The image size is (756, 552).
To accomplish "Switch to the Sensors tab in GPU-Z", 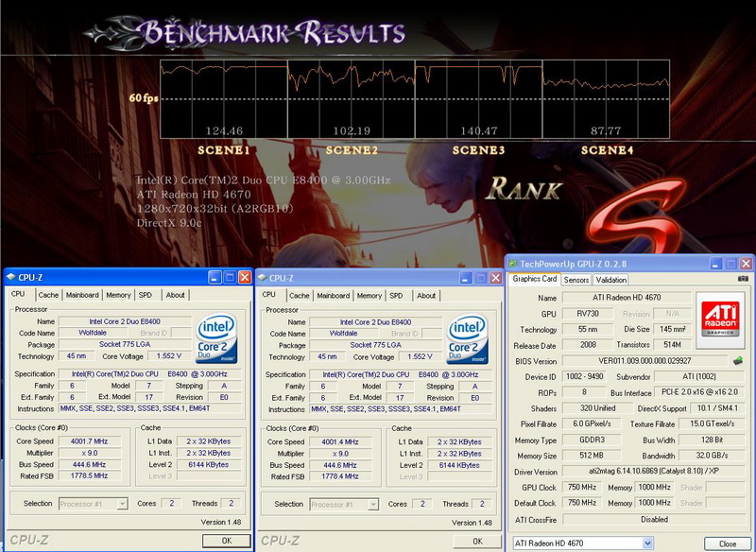I will pos(576,280).
